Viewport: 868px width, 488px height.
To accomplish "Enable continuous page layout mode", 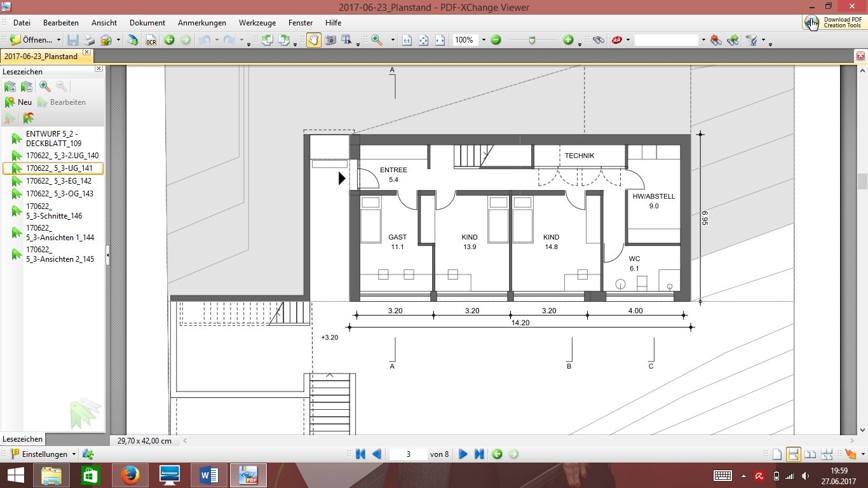I will click(793, 454).
